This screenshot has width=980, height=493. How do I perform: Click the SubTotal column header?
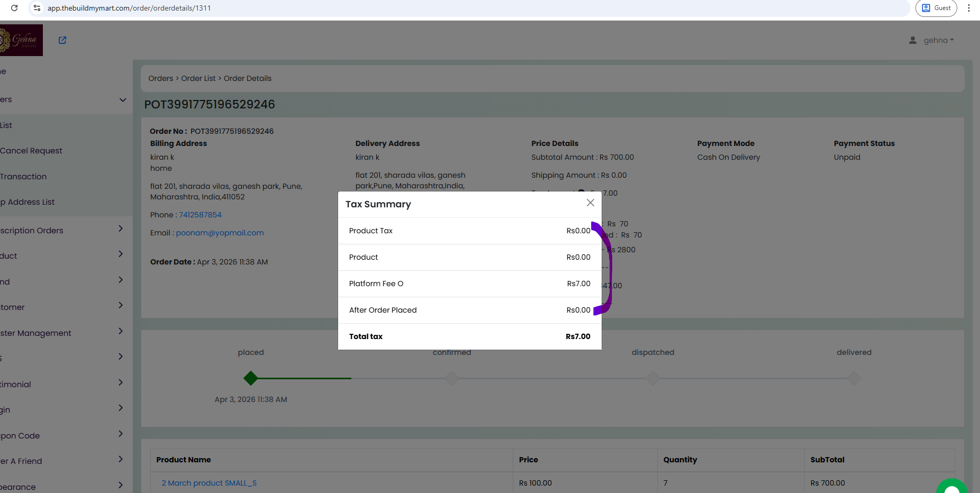(828, 460)
